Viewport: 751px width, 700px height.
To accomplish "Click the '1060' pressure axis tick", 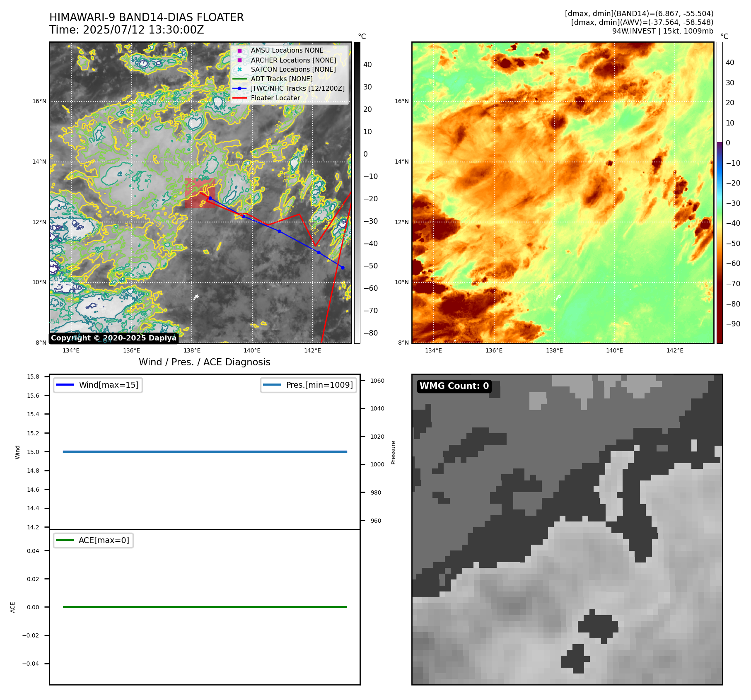I will point(377,381).
